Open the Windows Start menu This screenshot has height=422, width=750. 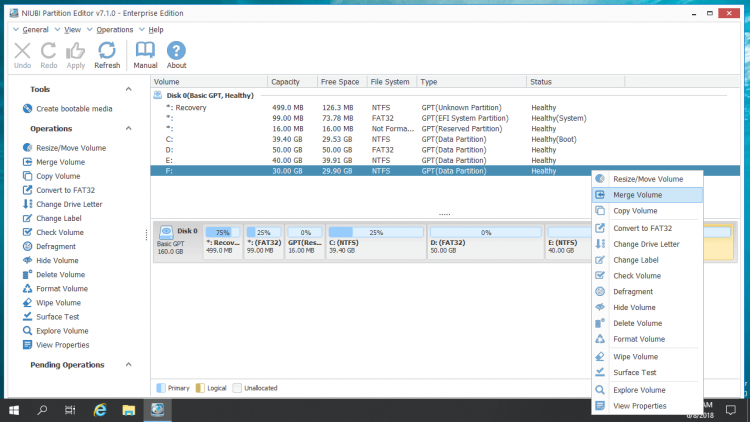[x=14, y=410]
